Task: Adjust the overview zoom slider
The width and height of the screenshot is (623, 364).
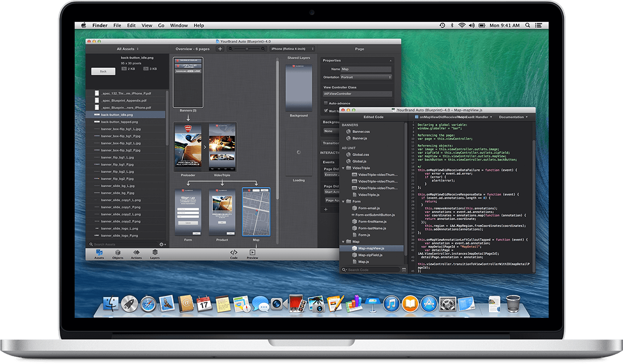Action: [x=246, y=49]
